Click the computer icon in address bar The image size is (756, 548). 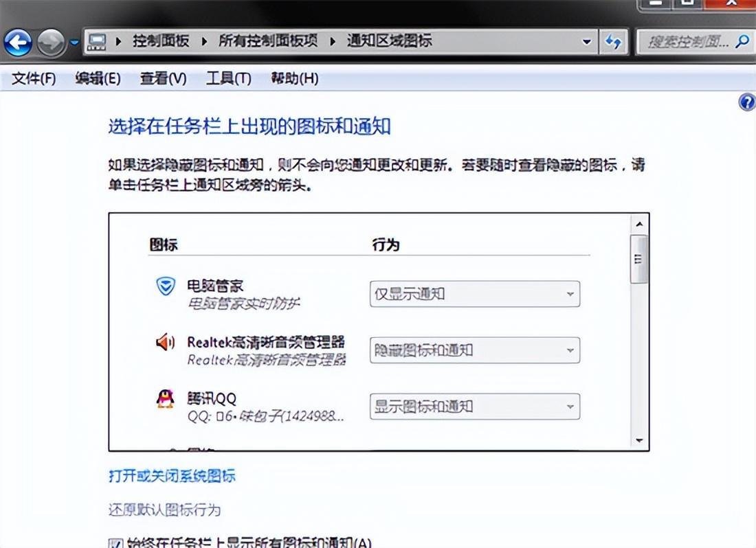97,42
